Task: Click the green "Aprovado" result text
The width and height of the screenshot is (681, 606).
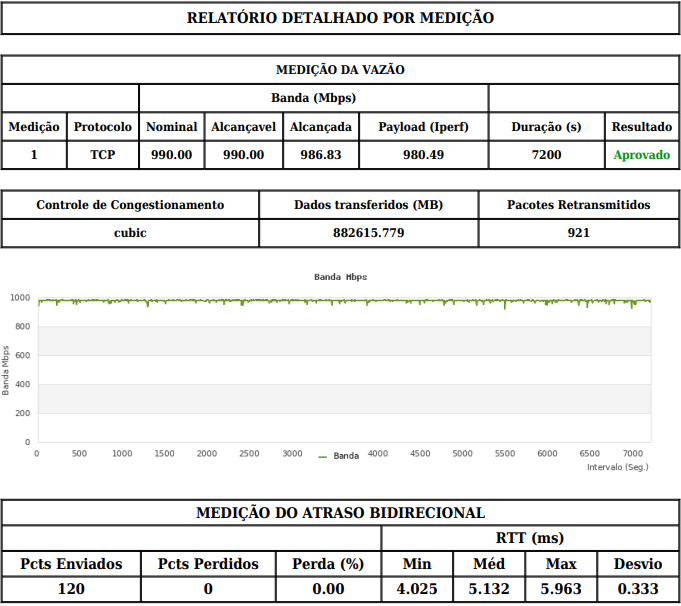Action: pos(641,155)
